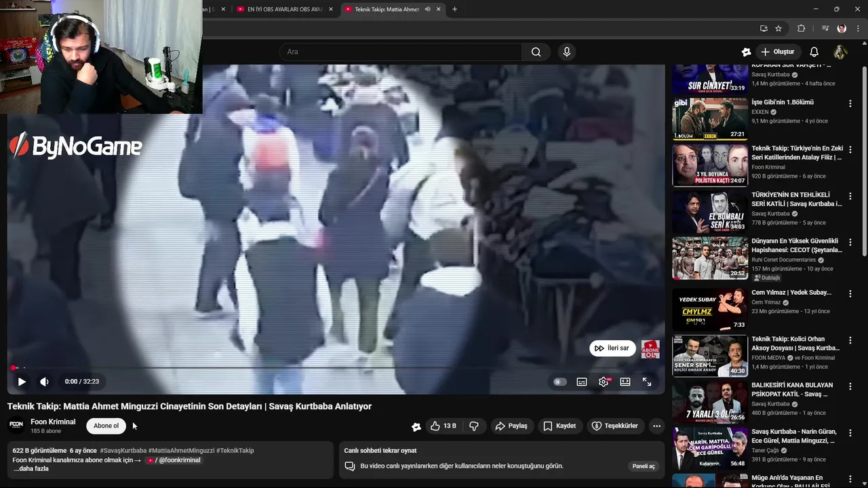The image size is (868, 488).
Task: Open options for Dünyanın En Yüksek Güvenlikli video
Action: click(x=850, y=243)
